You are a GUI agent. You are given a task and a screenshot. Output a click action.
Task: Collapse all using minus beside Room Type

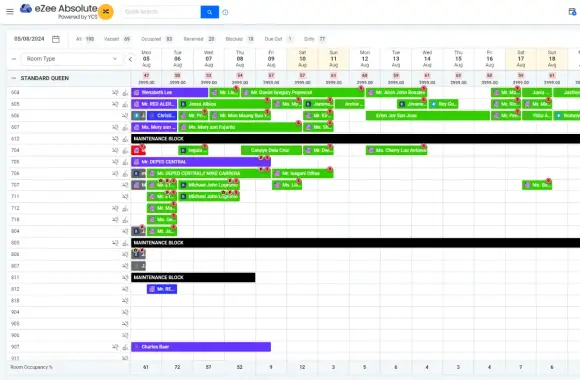(x=14, y=59)
